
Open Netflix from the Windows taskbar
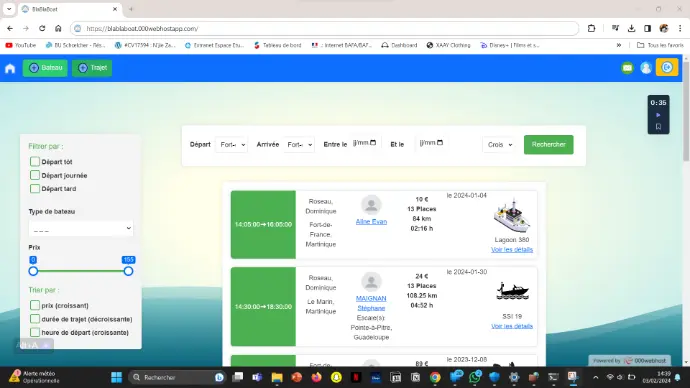click(x=356, y=377)
